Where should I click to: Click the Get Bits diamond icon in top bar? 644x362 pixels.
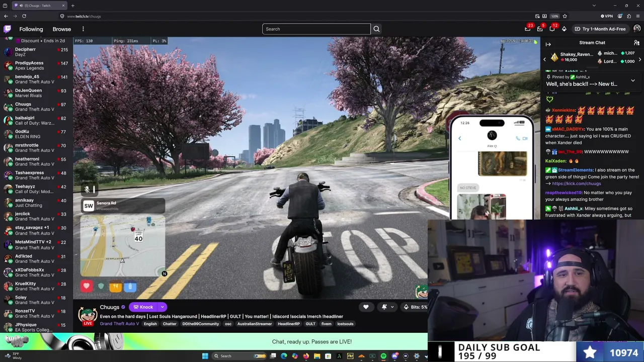point(564,29)
